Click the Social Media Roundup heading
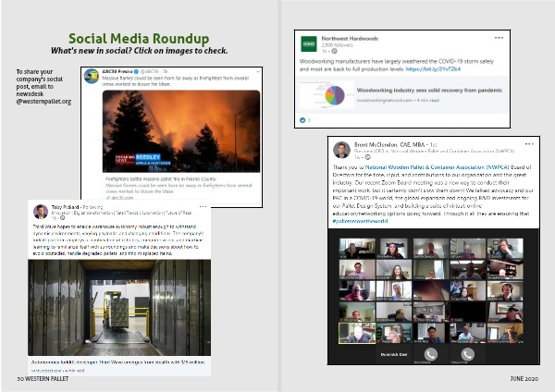Screen dimensions: 555x392 tap(138, 38)
